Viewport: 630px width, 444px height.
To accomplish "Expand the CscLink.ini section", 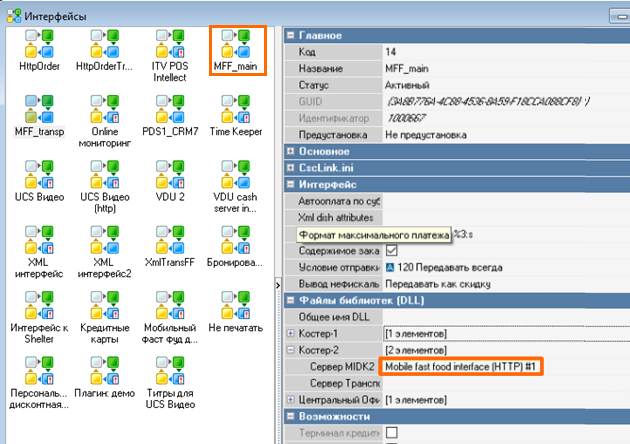I will (291, 168).
